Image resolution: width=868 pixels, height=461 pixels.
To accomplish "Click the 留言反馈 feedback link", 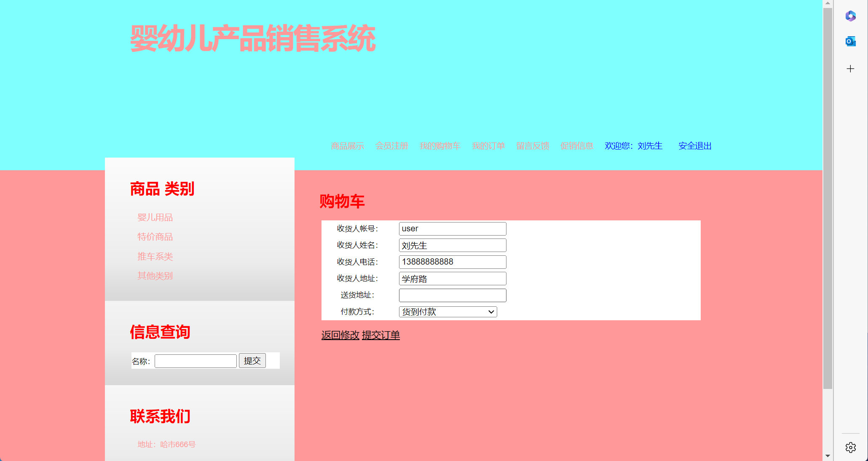I will pos(533,146).
